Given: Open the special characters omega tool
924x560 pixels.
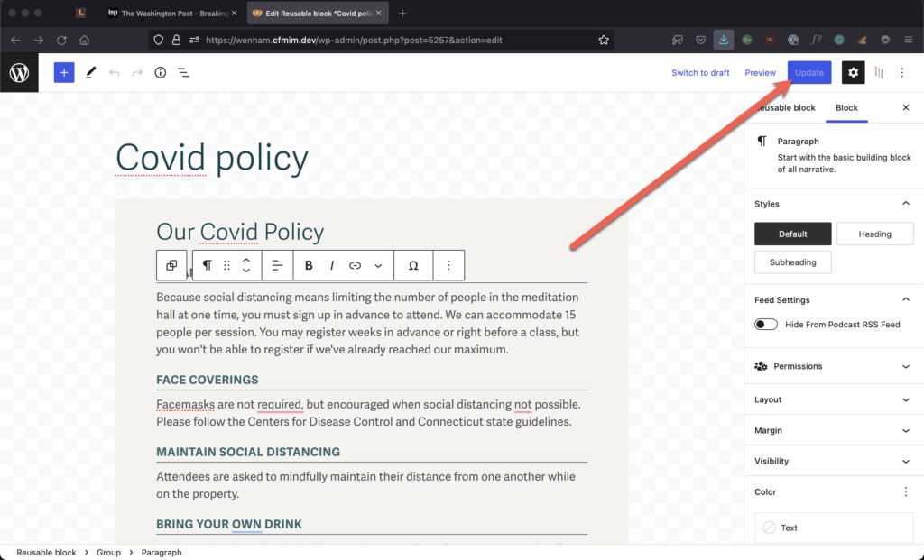Looking at the screenshot, I should [x=413, y=265].
